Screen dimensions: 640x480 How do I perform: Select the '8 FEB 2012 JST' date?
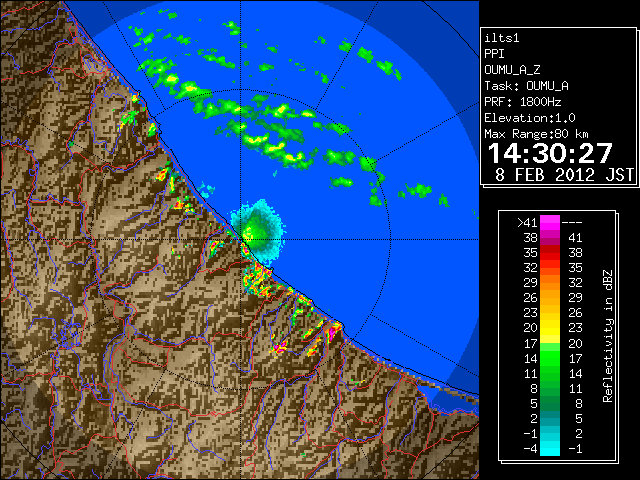click(x=564, y=175)
